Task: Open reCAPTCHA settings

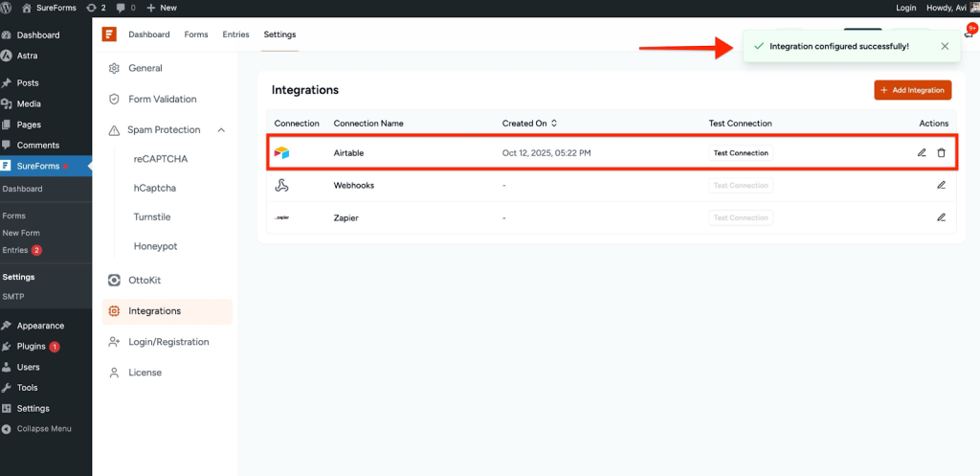Action: tap(161, 159)
